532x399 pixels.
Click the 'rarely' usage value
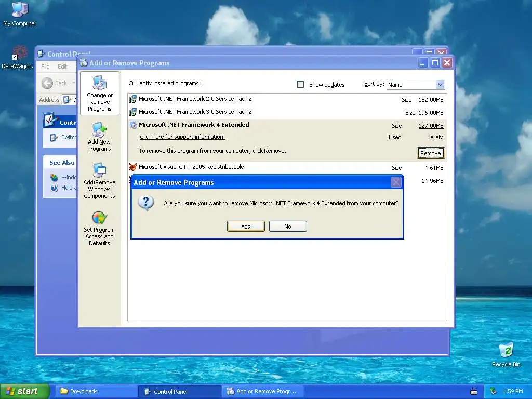[x=436, y=137]
